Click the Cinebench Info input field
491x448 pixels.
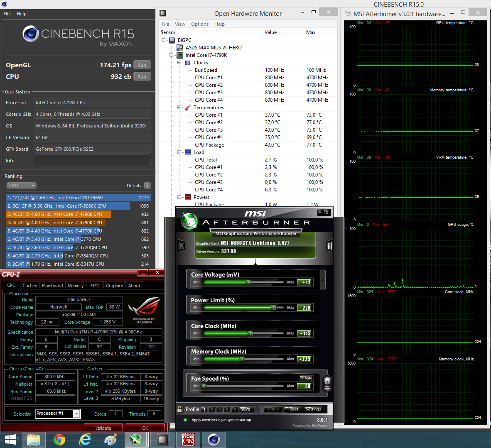click(92, 161)
